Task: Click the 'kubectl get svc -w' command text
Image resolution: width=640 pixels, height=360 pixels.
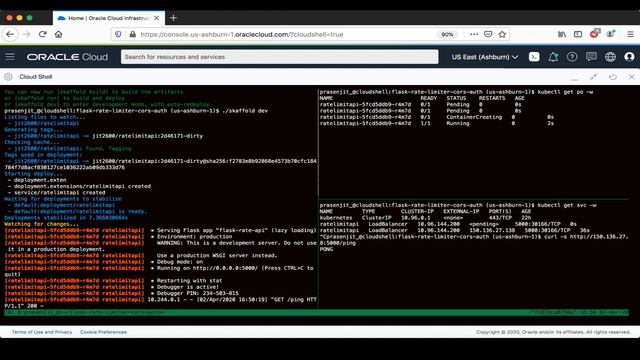Action: tap(567, 205)
